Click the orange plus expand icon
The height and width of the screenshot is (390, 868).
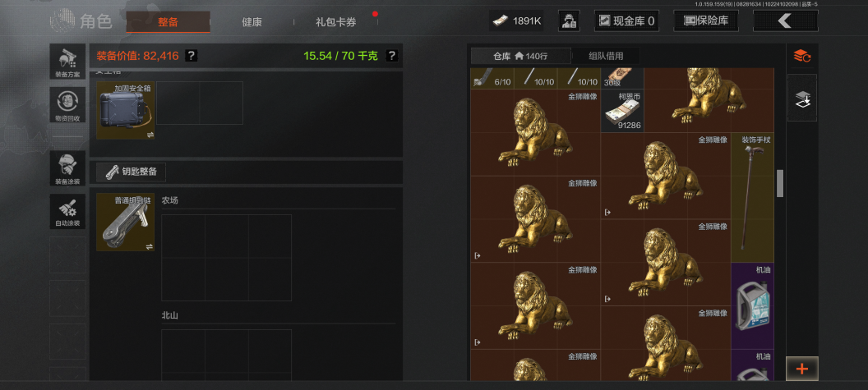801,369
